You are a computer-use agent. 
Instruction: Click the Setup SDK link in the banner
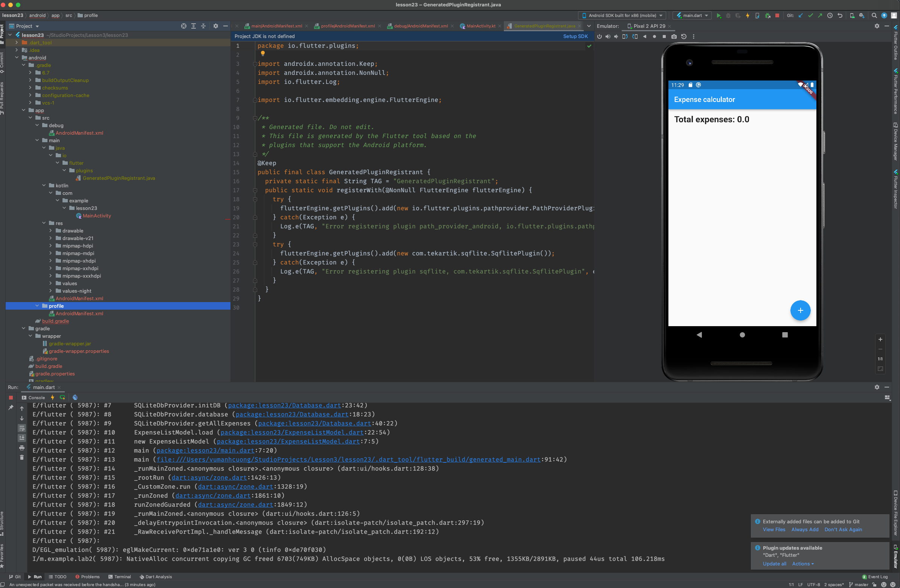[x=575, y=36]
